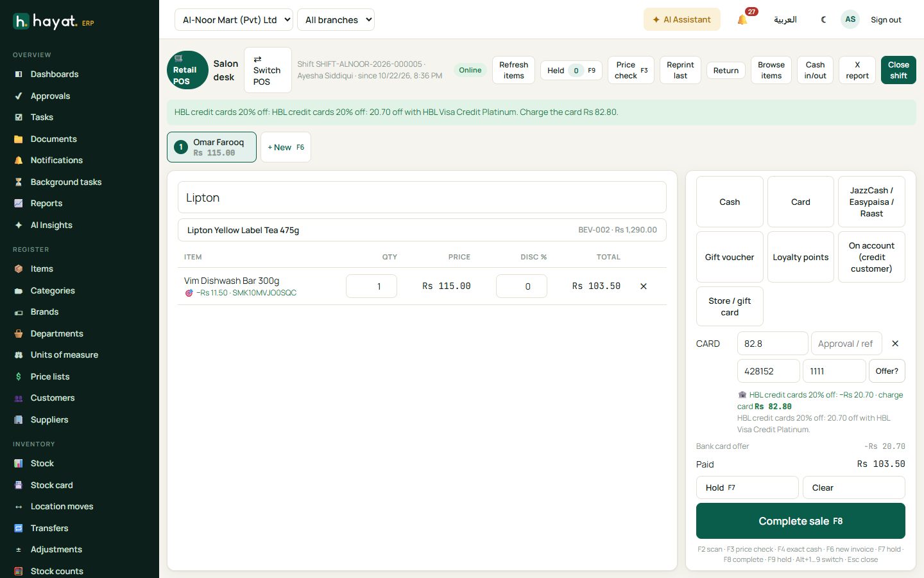Viewport: 924px width, 578px height.
Task: Click Refresh items button
Action: [513, 70]
